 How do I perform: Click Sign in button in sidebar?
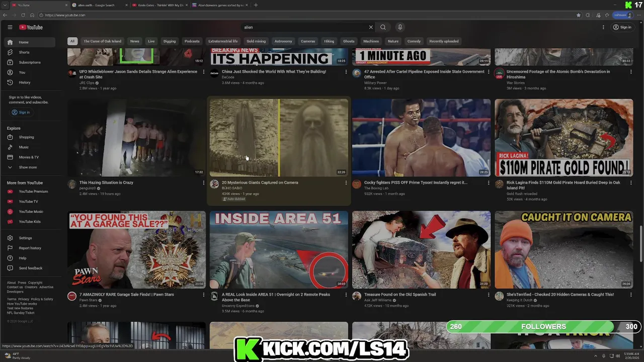click(21, 113)
